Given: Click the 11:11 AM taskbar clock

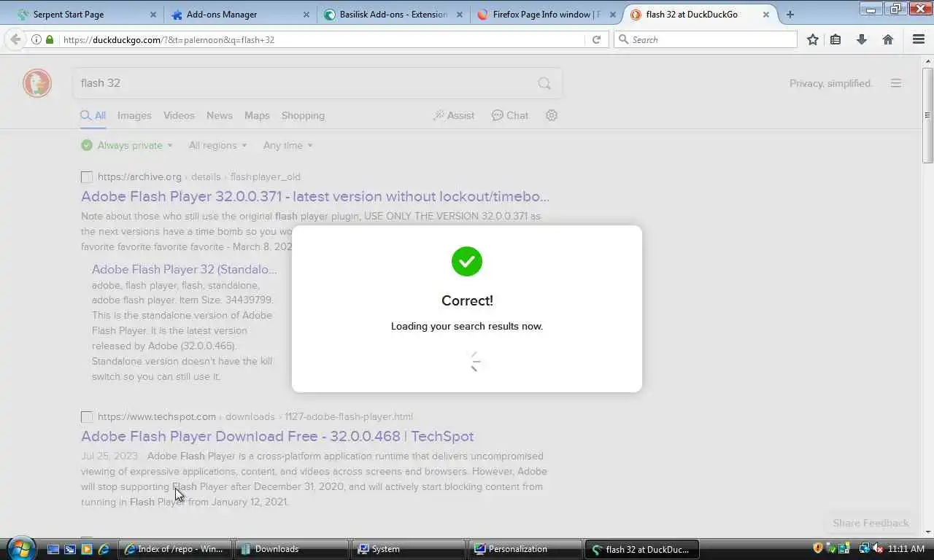Looking at the screenshot, I should (x=907, y=548).
